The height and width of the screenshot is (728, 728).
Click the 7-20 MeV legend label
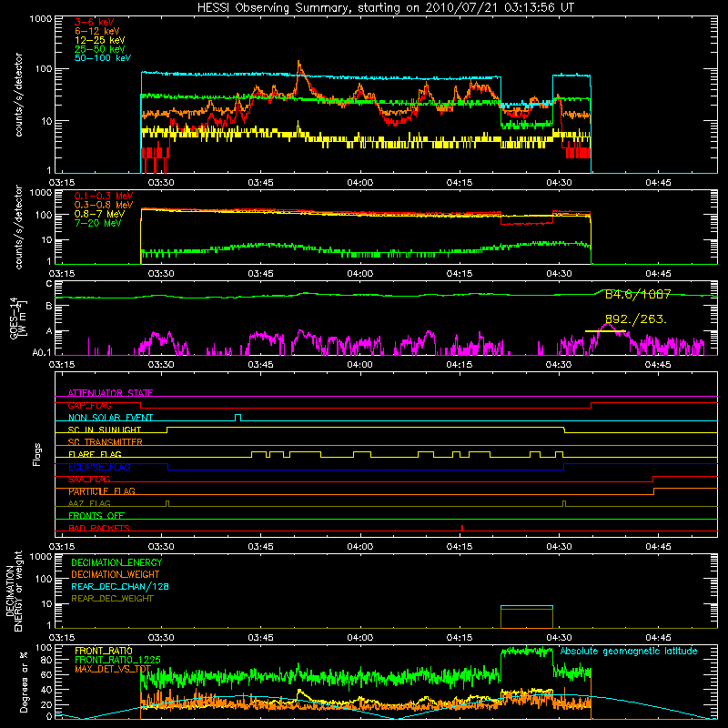98,223
